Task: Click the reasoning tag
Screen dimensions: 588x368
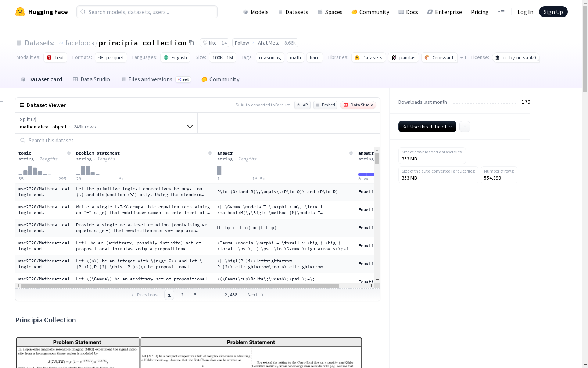Action: (x=270, y=57)
